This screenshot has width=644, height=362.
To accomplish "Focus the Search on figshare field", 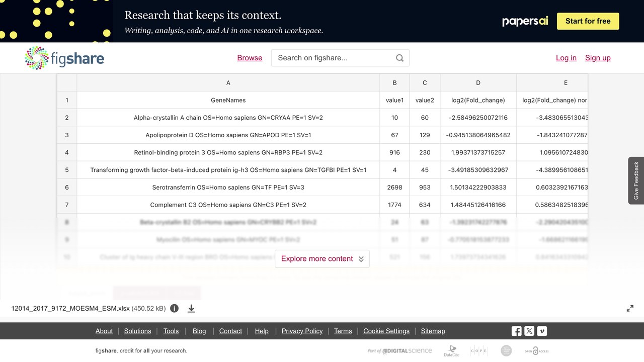I will click(340, 58).
